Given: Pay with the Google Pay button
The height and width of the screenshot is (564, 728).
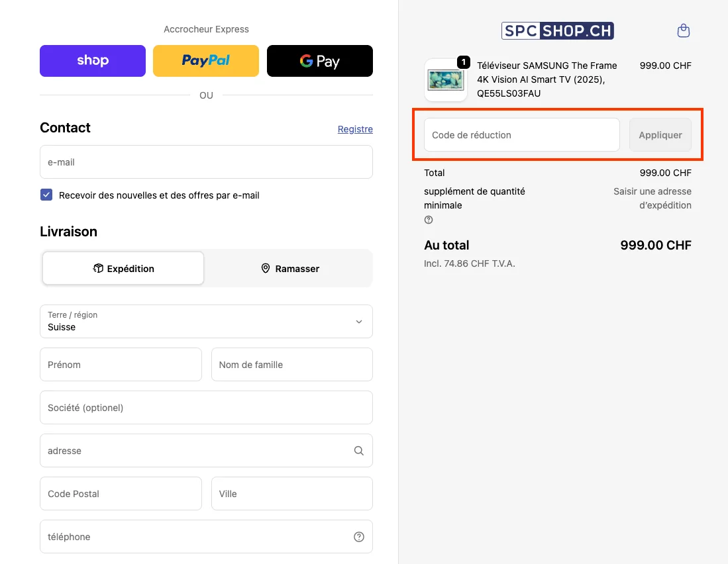Looking at the screenshot, I should click(x=319, y=61).
